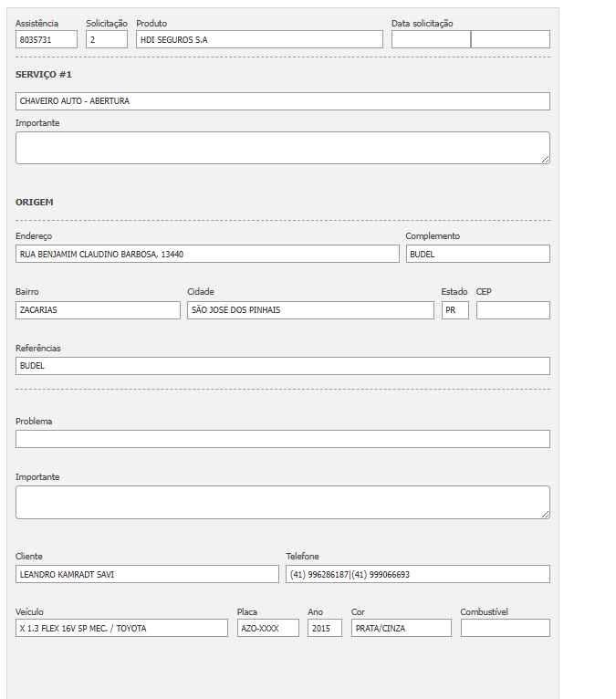Click the Endereço address field
Viewport: 616px width, 699px height.
207,254
